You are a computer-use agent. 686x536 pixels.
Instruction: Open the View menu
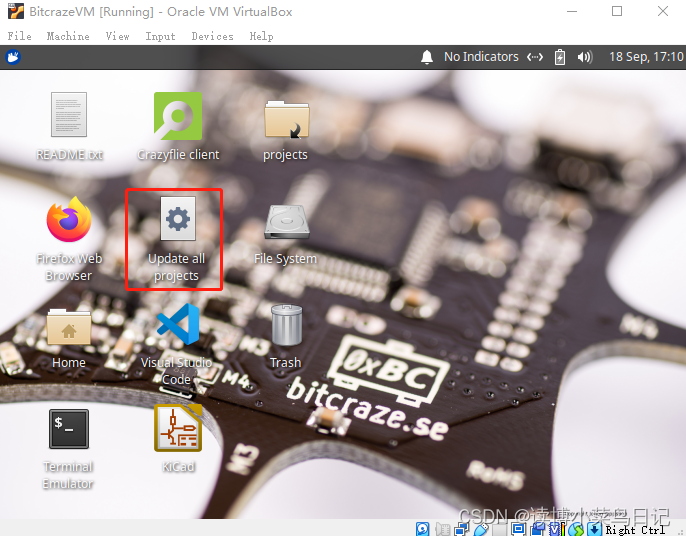pos(117,36)
